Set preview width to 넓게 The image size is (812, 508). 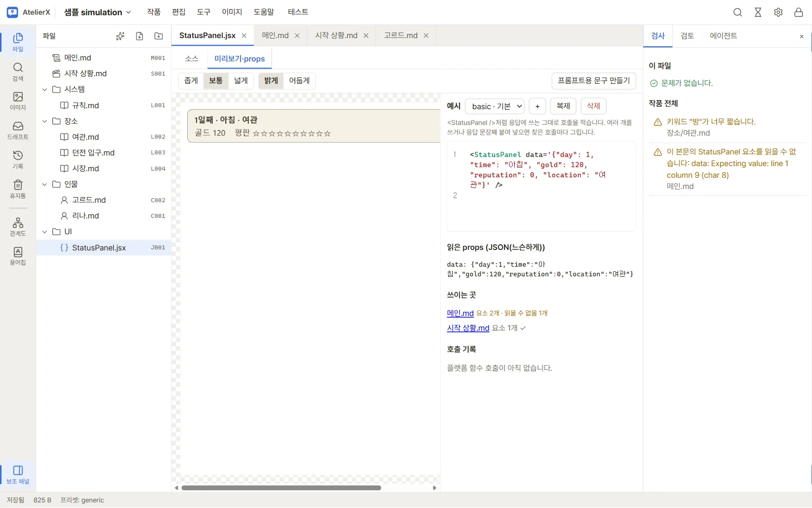click(x=241, y=81)
